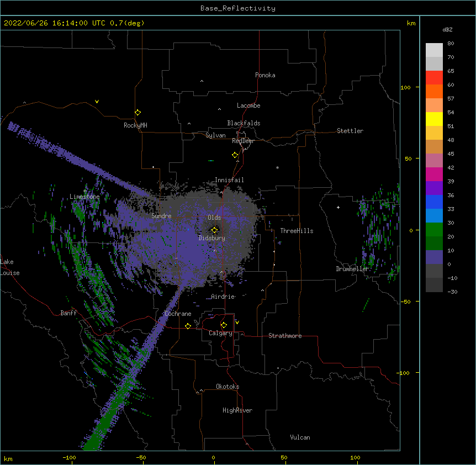Pick the slate purple 0-10 dBZ legend color
This screenshot has width=476, height=465.
[x=434, y=257]
